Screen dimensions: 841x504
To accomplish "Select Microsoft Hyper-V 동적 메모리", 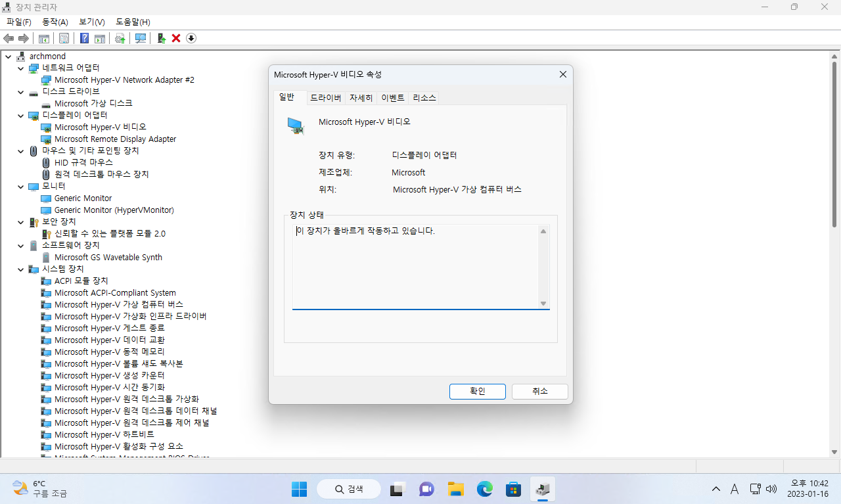I will [110, 352].
